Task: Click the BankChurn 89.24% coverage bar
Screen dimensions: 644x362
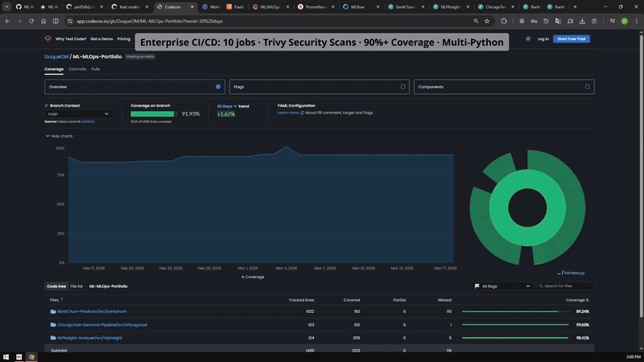Action: click(x=515, y=311)
